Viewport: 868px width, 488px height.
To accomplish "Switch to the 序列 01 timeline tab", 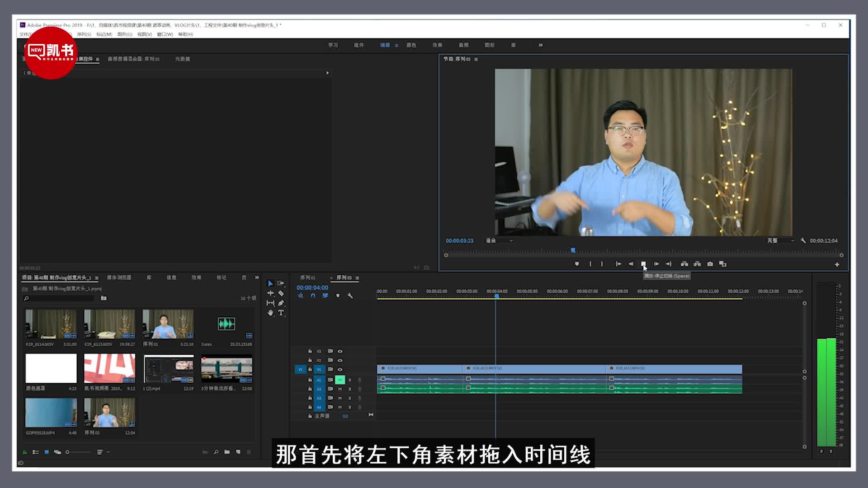I will 307,277.
